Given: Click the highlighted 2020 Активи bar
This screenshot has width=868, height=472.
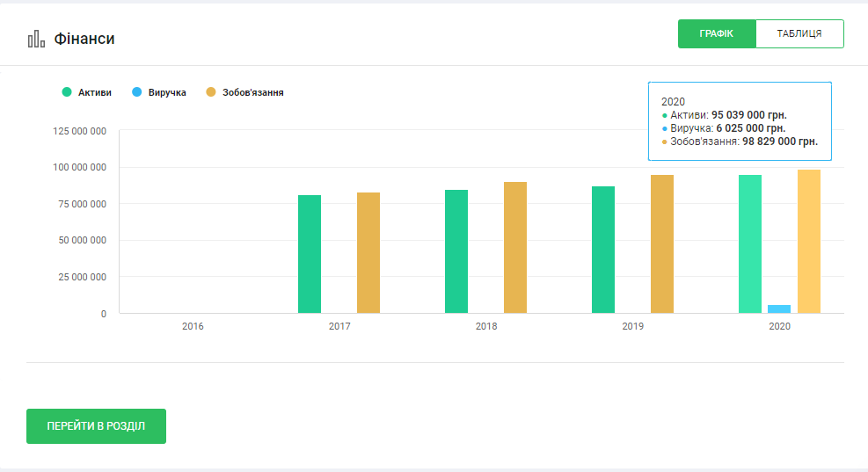Looking at the screenshot, I should 750,244.
